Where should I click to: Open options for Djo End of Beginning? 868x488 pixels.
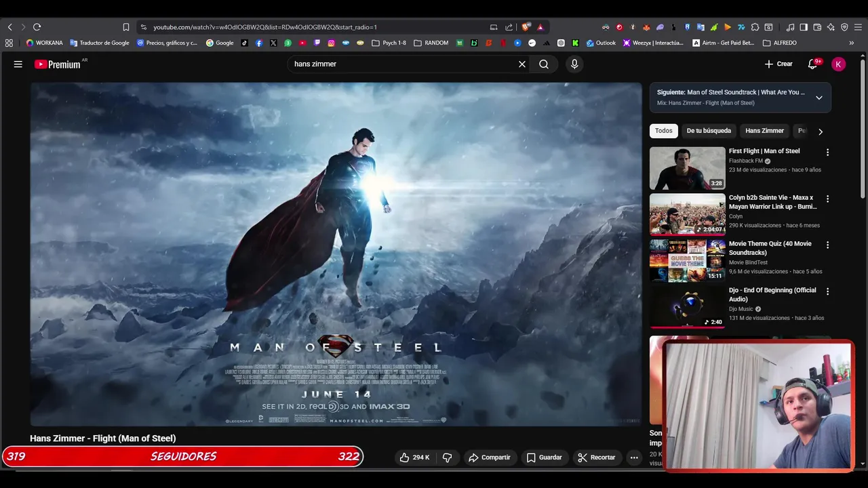(827, 291)
